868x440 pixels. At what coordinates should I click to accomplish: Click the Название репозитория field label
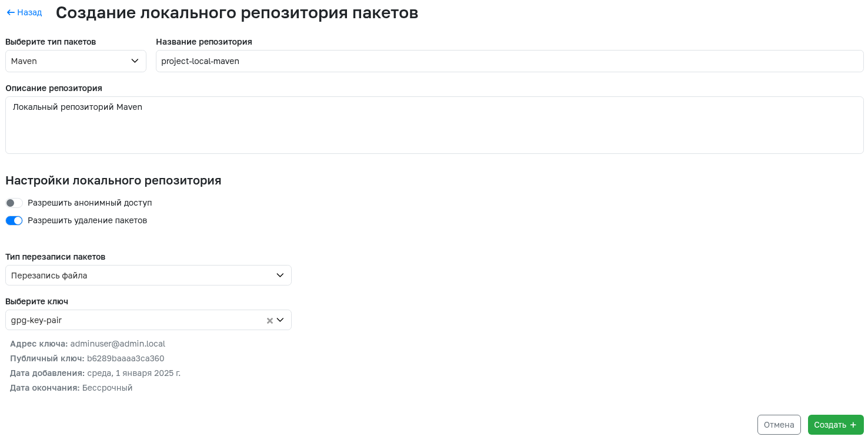click(x=204, y=42)
